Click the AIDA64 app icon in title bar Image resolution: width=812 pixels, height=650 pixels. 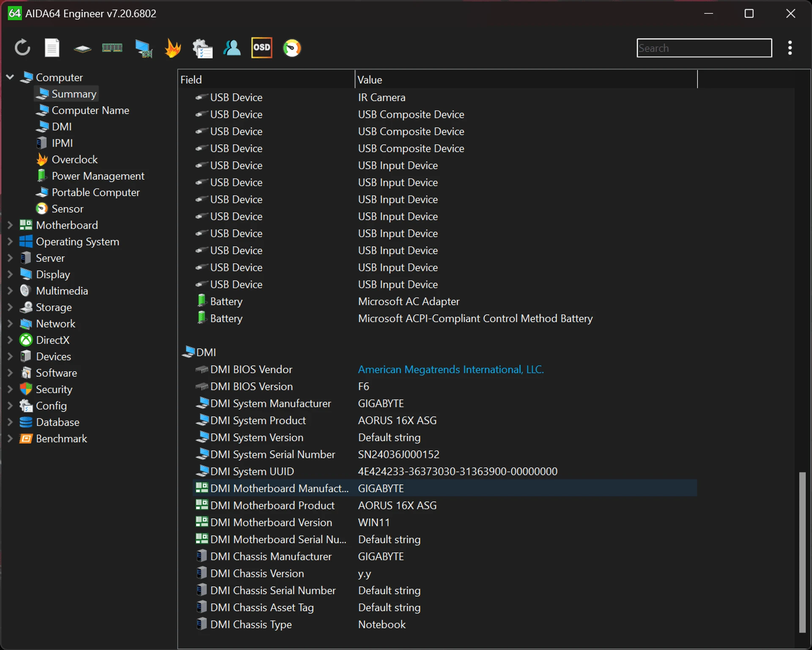(x=14, y=13)
